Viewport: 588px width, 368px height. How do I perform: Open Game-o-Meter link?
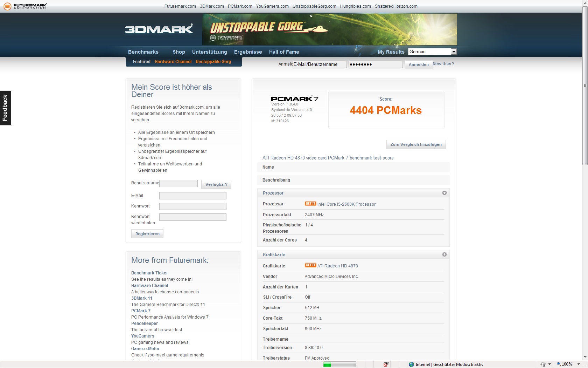(145, 349)
